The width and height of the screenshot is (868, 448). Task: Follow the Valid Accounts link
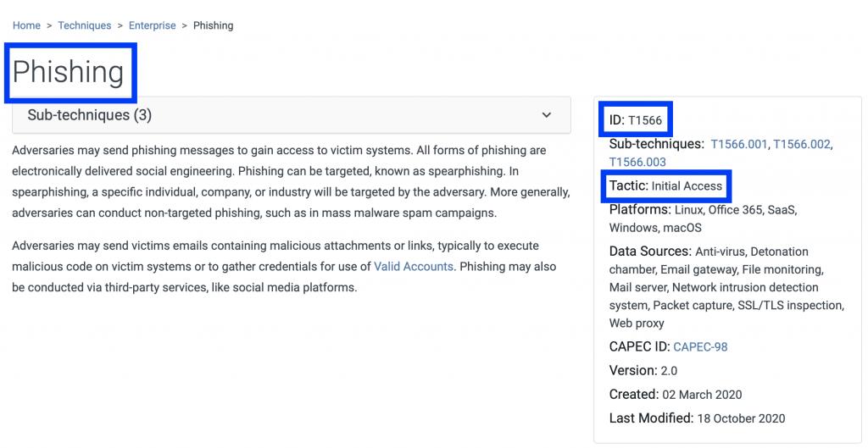coord(414,267)
